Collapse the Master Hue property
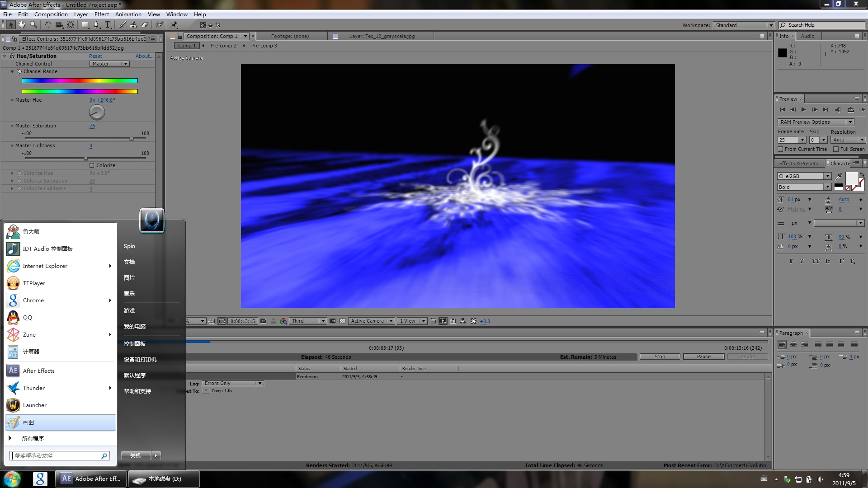This screenshot has height=488, width=868. [12, 100]
